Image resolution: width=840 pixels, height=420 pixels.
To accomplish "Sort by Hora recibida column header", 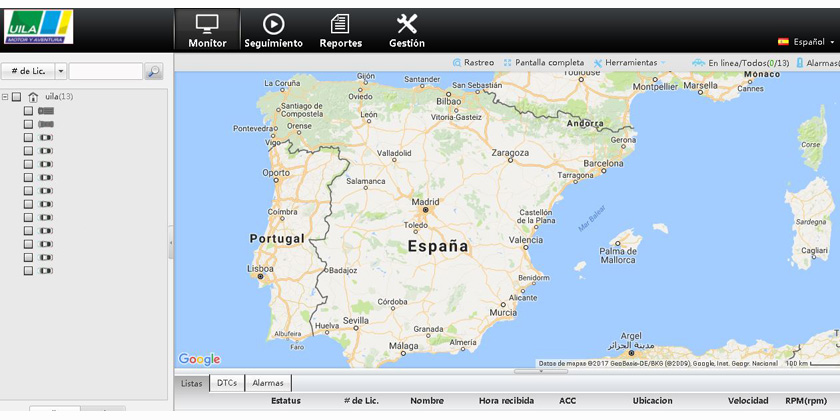I will (506, 401).
